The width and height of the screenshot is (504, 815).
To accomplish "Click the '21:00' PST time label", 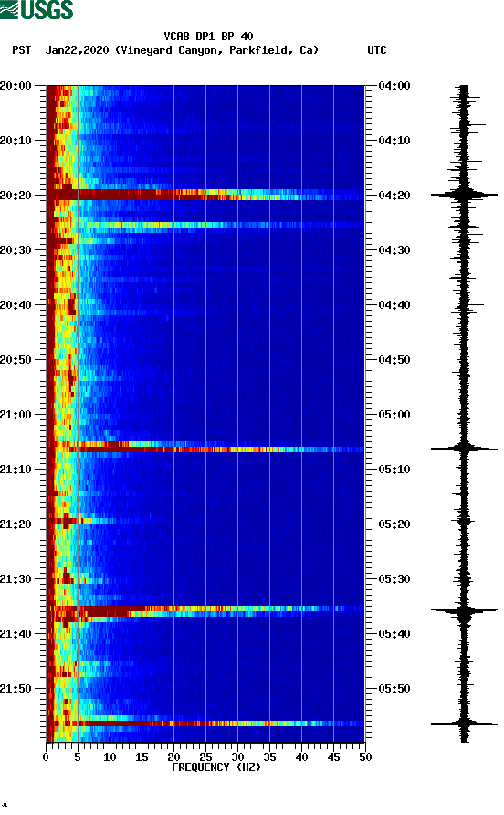I will click(x=16, y=414).
